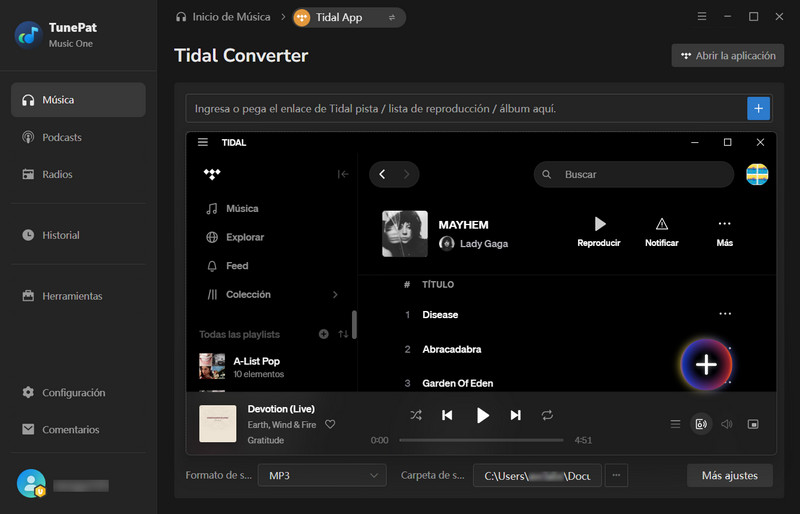Skip to next track
Image resolution: width=800 pixels, height=514 pixels.
(516, 415)
